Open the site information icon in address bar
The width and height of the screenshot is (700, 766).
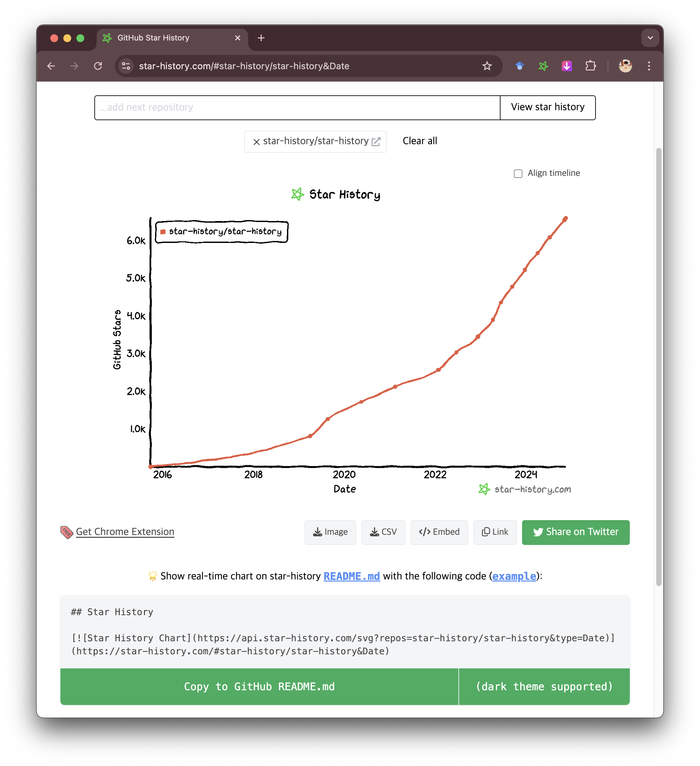point(126,66)
